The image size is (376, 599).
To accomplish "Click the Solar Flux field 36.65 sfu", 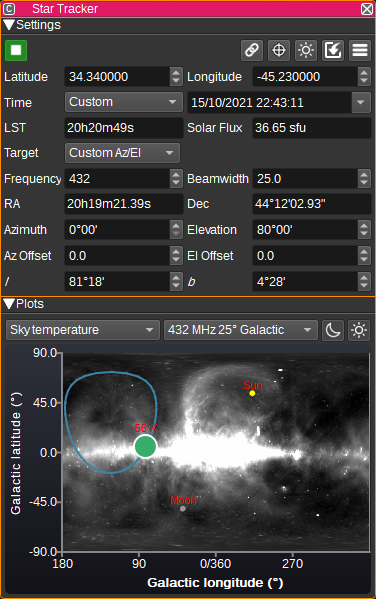I will pyautogui.click(x=312, y=128).
